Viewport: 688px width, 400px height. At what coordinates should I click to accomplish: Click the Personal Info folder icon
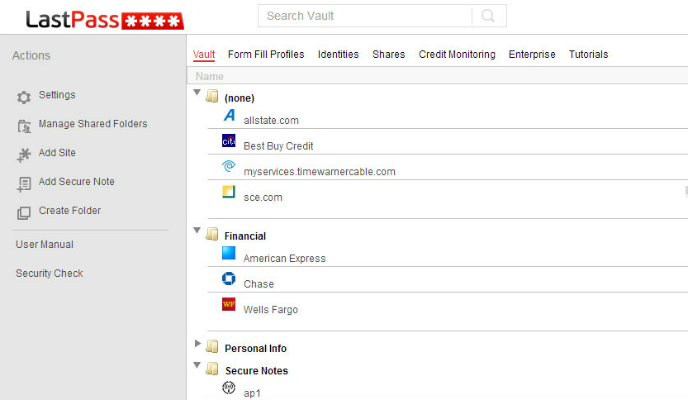212,346
